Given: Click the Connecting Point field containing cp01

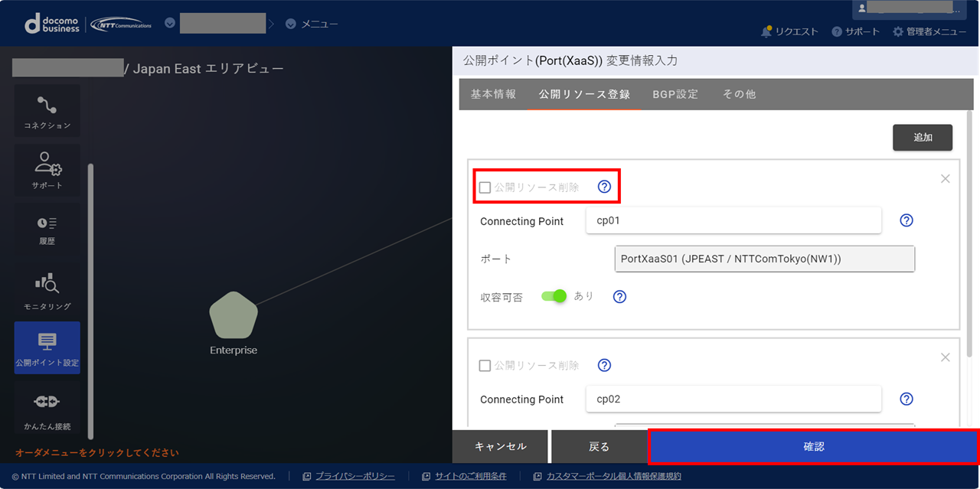Looking at the screenshot, I should click(733, 220).
